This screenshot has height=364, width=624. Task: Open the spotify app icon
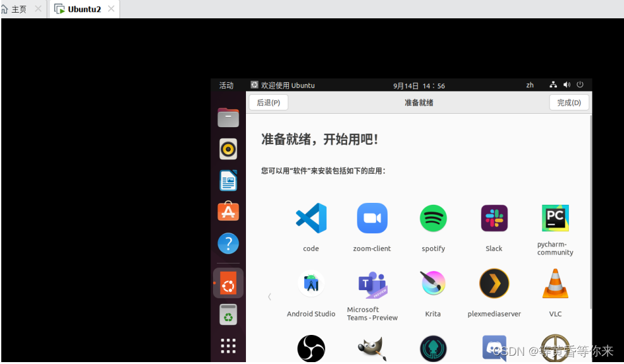(433, 218)
